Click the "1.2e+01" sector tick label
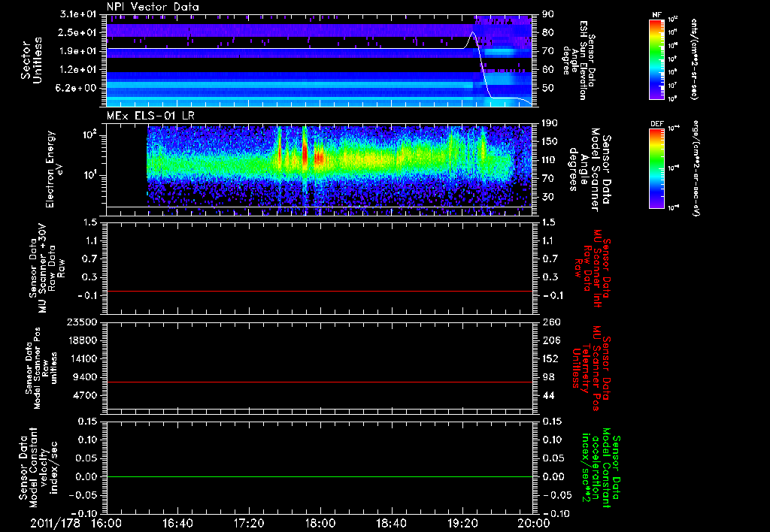The image size is (770, 532). (x=78, y=70)
